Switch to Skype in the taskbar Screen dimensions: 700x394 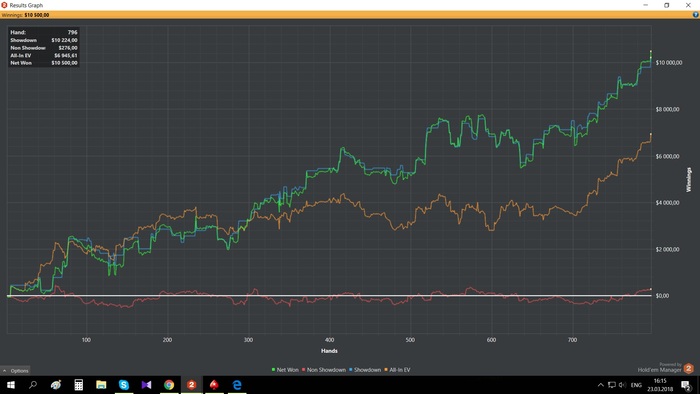pyautogui.click(x=124, y=385)
